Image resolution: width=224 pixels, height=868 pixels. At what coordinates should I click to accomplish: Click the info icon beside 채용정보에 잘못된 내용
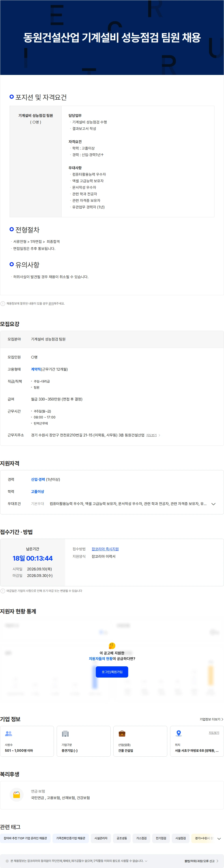pos(3,304)
